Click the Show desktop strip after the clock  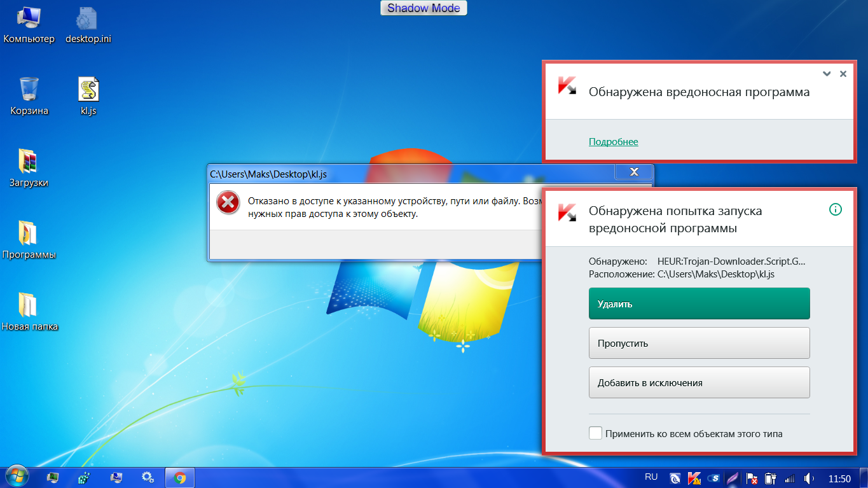click(864, 477)
